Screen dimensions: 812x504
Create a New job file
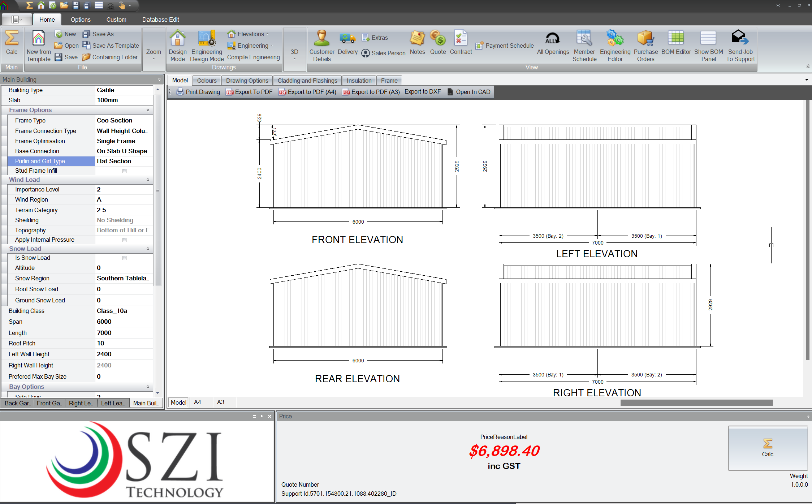(x=65, y=34)
